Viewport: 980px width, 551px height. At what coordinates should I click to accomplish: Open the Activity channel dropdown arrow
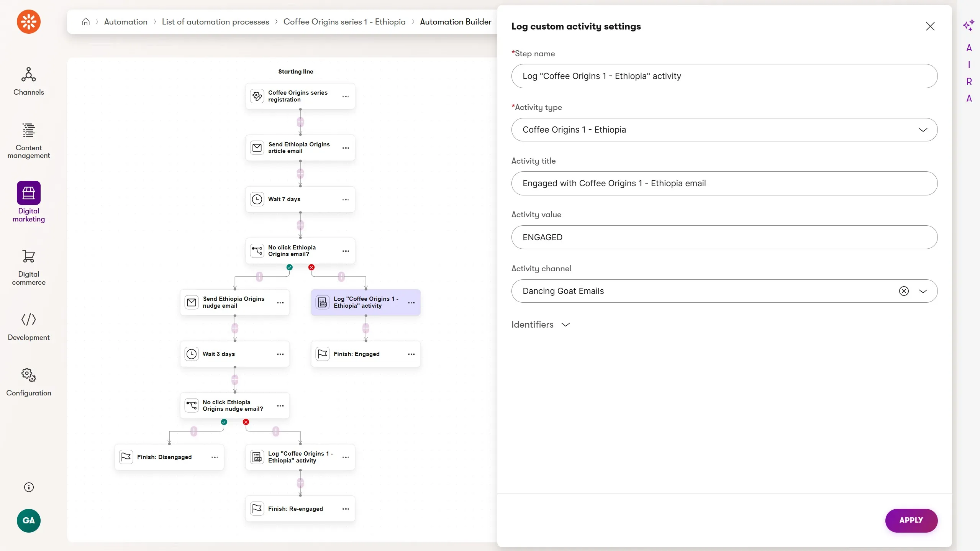[923, 291]
